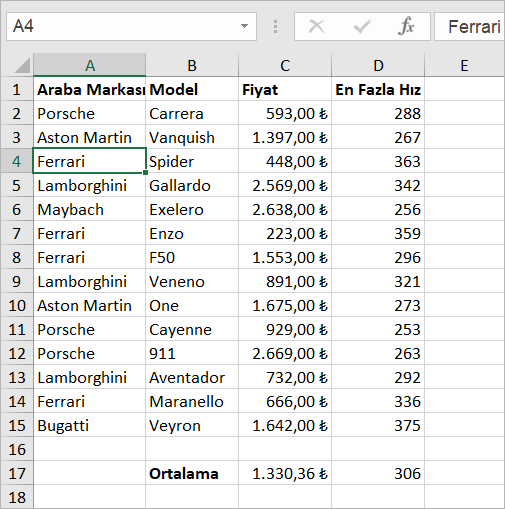Select row 4 header

pos(17,161)
